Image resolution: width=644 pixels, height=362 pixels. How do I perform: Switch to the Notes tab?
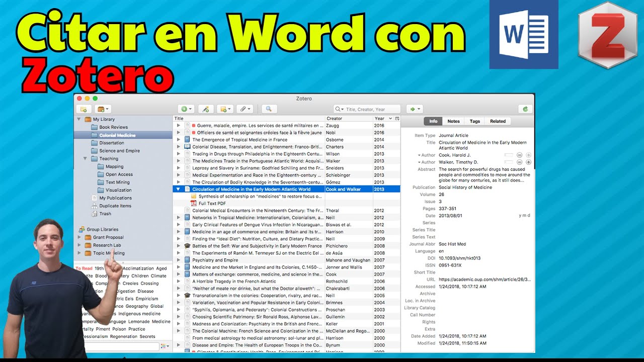453,121
